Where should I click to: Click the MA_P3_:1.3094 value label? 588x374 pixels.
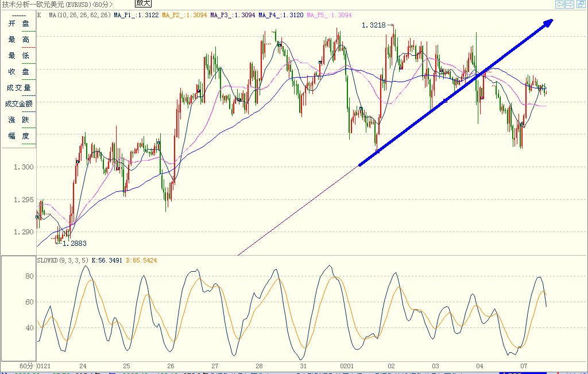(x=233, y=16)
